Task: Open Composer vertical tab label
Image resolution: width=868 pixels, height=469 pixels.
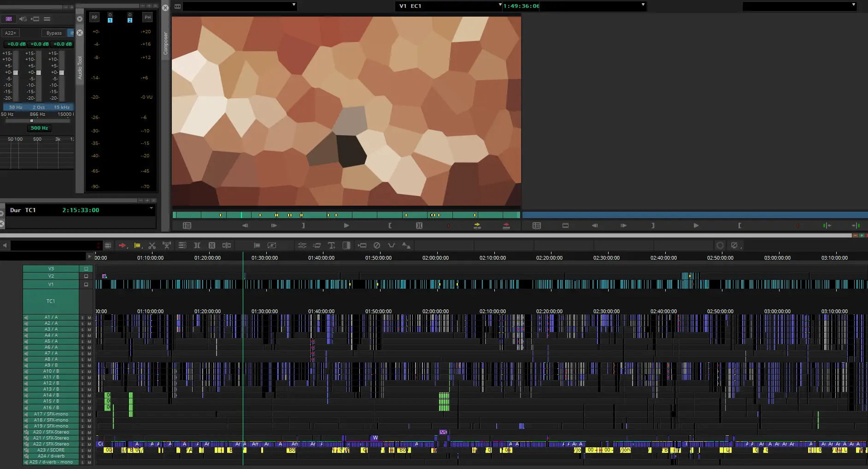Action: click(x=166, y=43)
